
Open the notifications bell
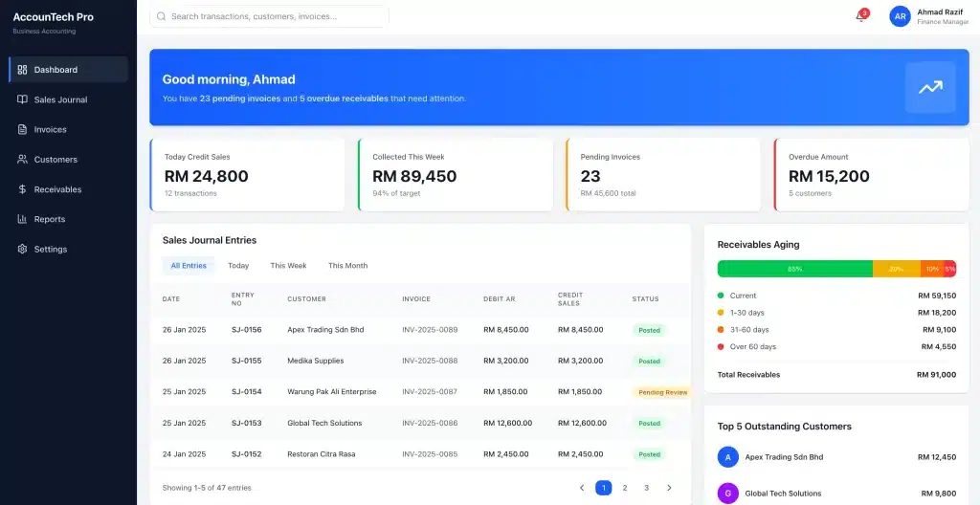coord(860,16)
